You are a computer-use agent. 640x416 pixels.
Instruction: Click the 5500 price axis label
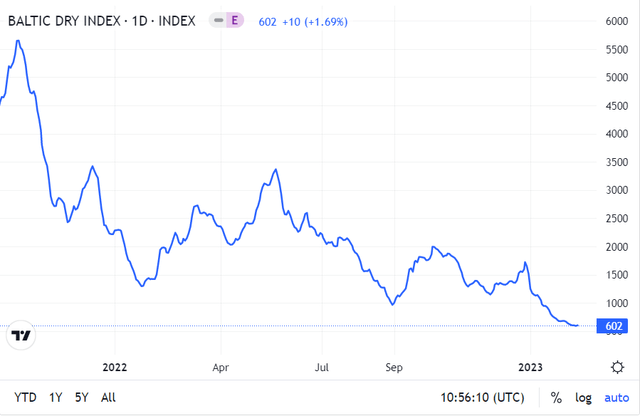pos(617,50)
